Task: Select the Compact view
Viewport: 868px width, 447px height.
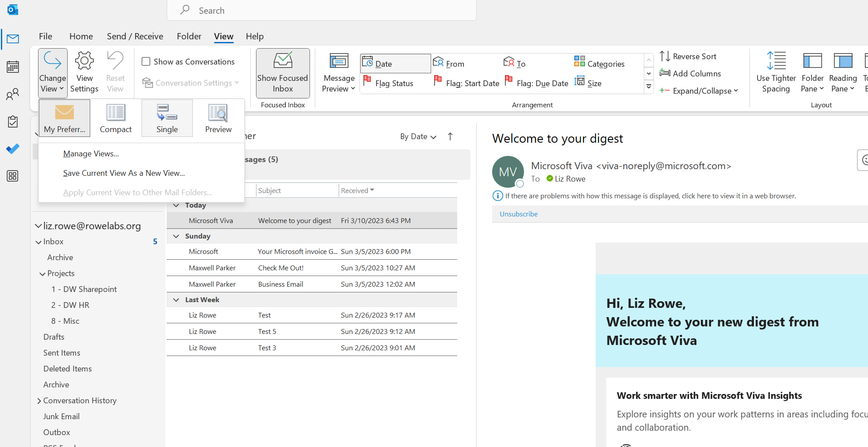Action: click(x=116, y=118)
